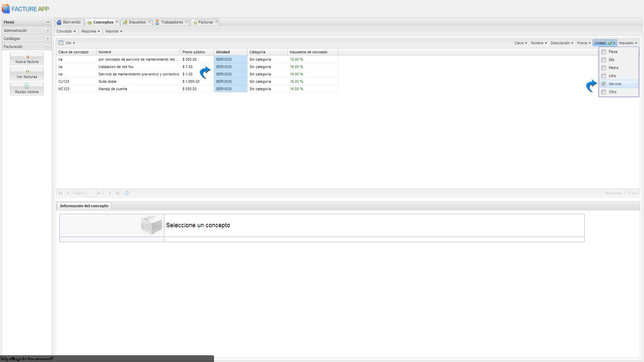The width and height of the screenshot is (644, 362).
Task: Expand the Administración menu section
Action: point(48,31)
